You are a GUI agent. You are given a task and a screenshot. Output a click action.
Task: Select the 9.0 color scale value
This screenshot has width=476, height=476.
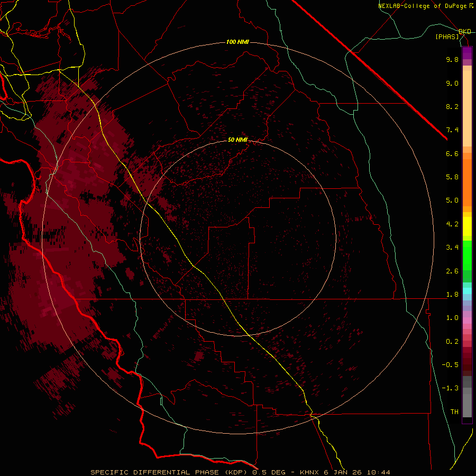(452, 83)
